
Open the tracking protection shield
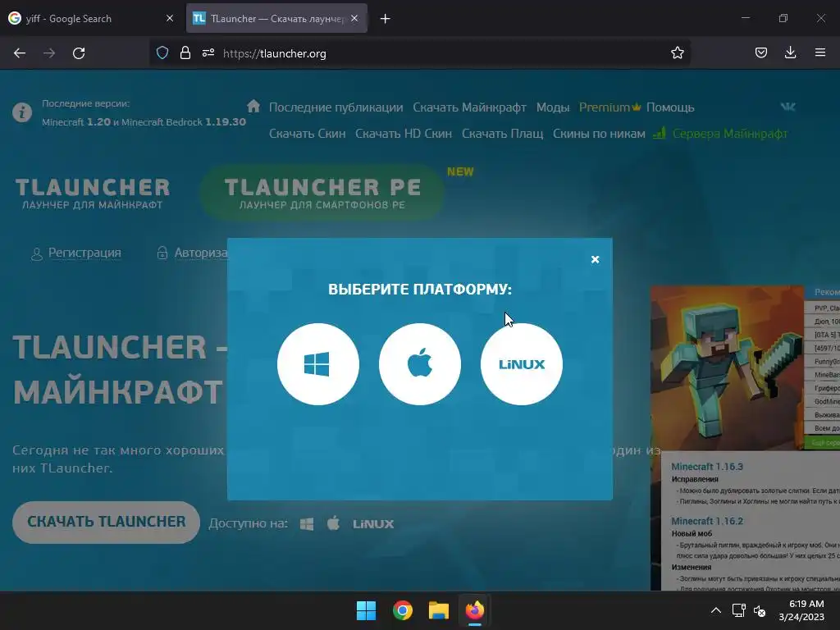[x=162, y=53]
